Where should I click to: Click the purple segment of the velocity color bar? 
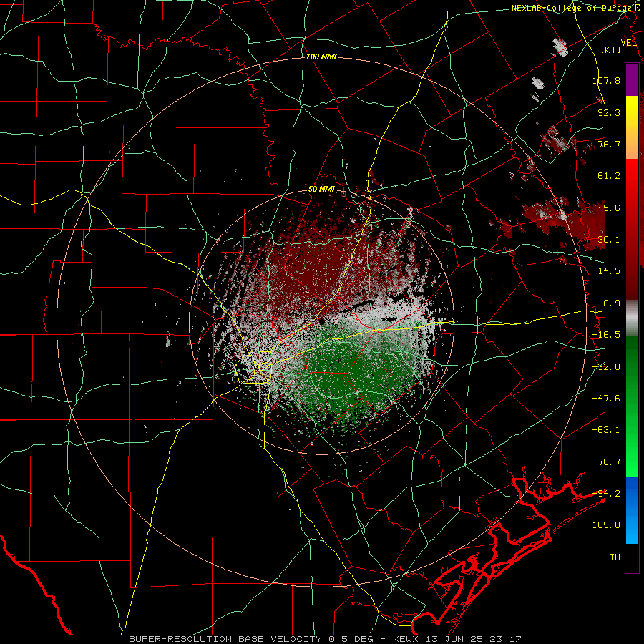click(632, 79)
